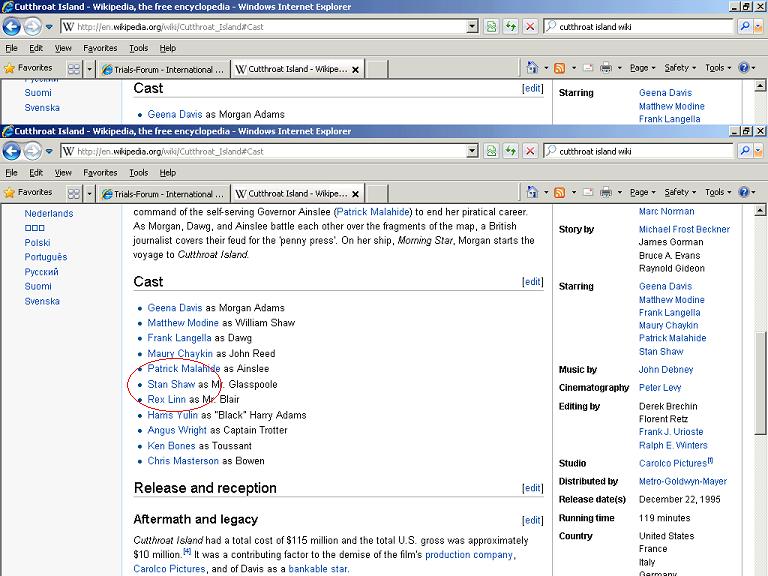
Task: Click the Home icon in the lower window toolbar
Action: click(x=532, y=192)
